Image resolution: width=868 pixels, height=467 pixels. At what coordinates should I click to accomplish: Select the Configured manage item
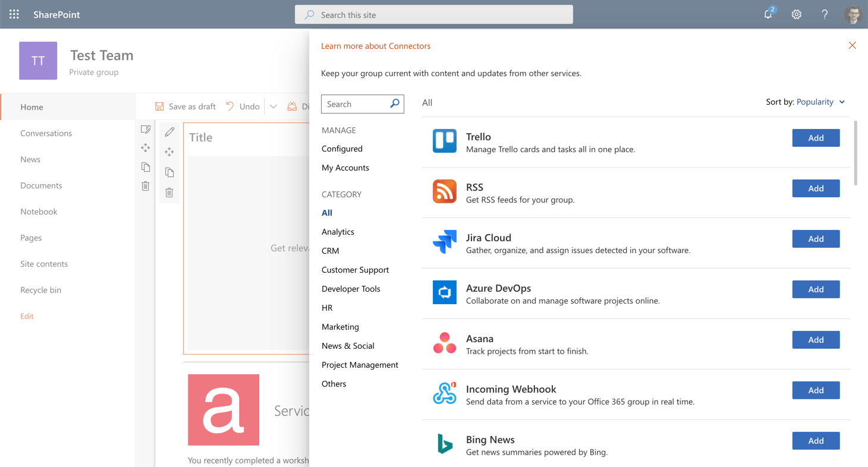coord(342,149)
